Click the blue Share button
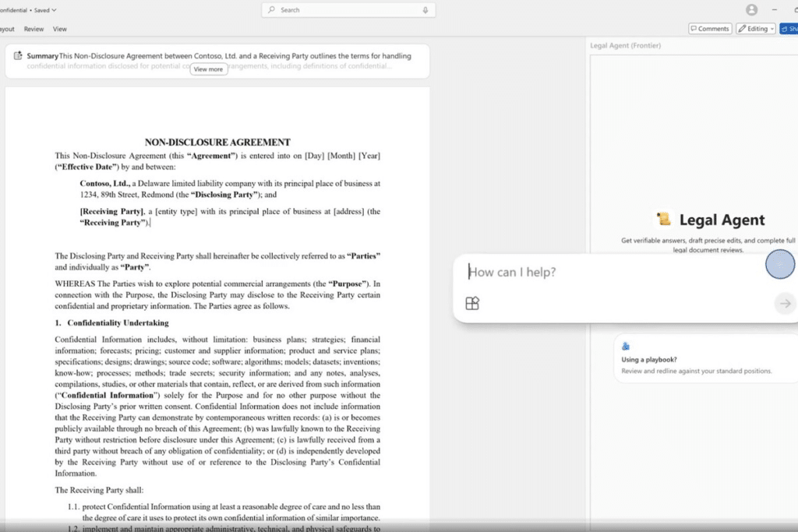This screenshot has height=532, width=798. [x=789, y=29]
